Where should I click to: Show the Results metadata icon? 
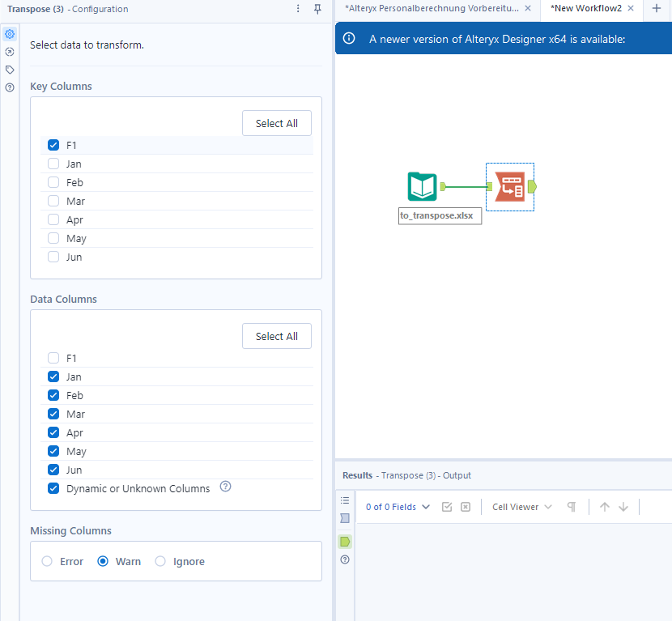click(x=345, y=518)
